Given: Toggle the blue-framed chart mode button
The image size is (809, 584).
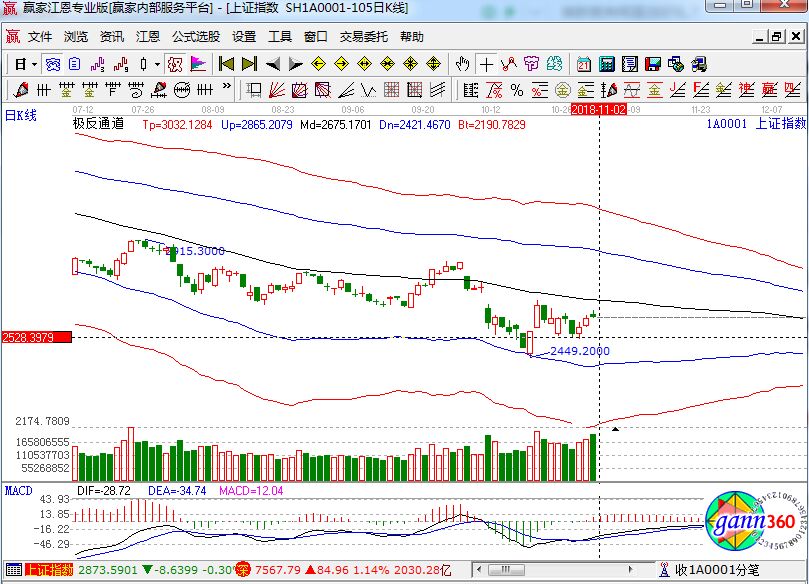Looking at the screenshot, I should point(51,64).
